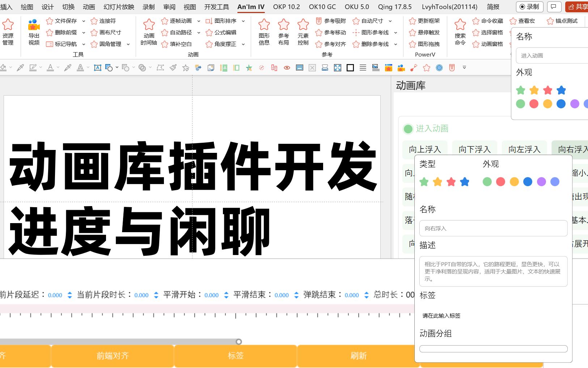Click the crossed box icon in toolbar

point(312,68)
